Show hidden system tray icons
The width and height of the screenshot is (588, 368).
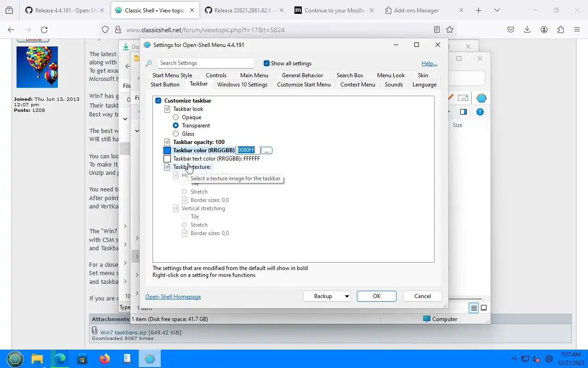(x=514, y=359)
